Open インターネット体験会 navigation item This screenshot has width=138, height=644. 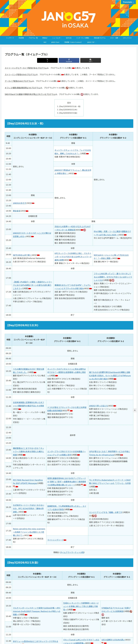pos(83,38)
